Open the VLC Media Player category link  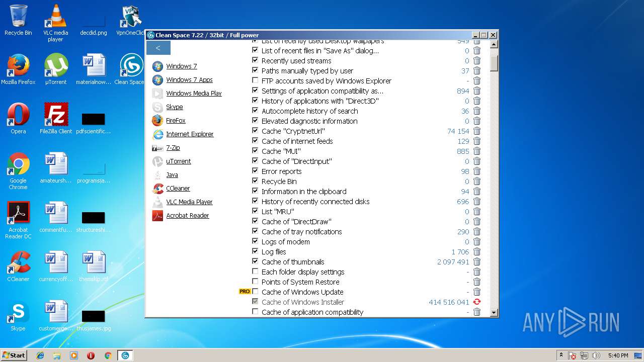click(189, 202)
